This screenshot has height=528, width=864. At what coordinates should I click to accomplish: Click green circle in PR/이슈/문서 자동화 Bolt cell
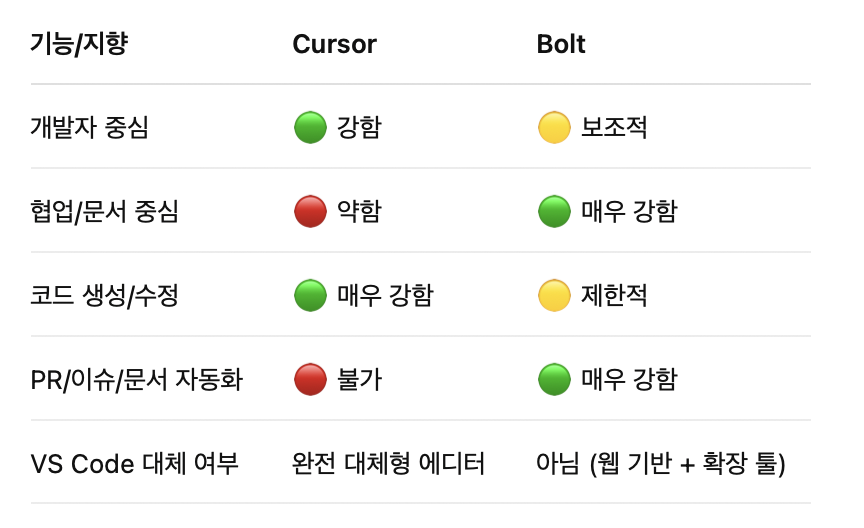(x=554, y=379)
